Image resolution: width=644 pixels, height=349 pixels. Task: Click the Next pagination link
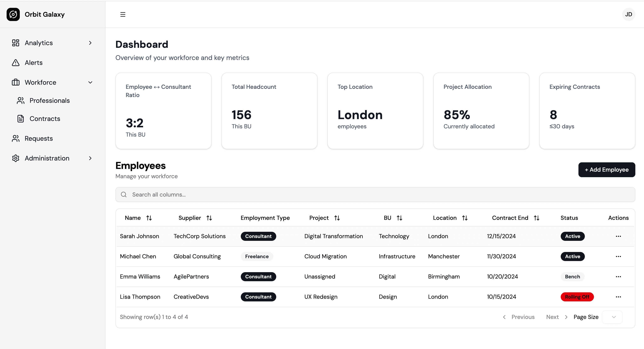click(552, 317)
